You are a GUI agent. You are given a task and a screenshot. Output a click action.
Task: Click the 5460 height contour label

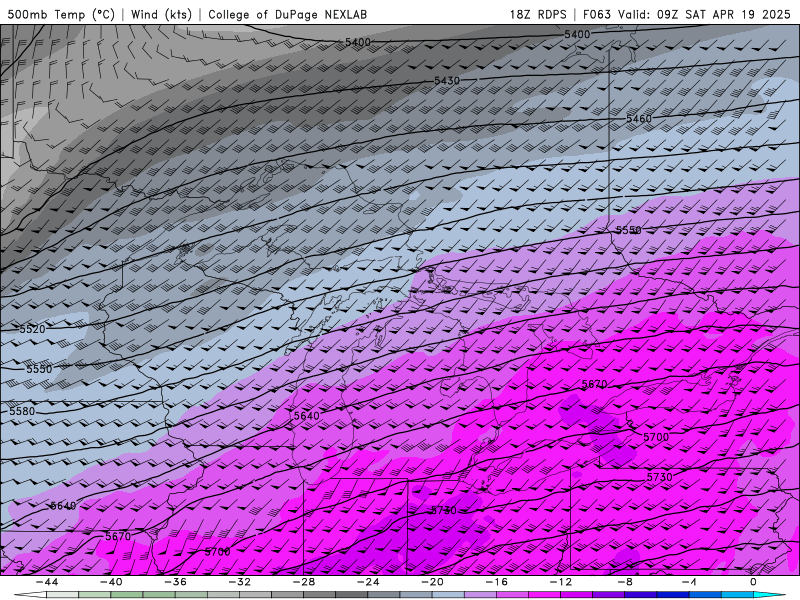click(x=639, y=118)
